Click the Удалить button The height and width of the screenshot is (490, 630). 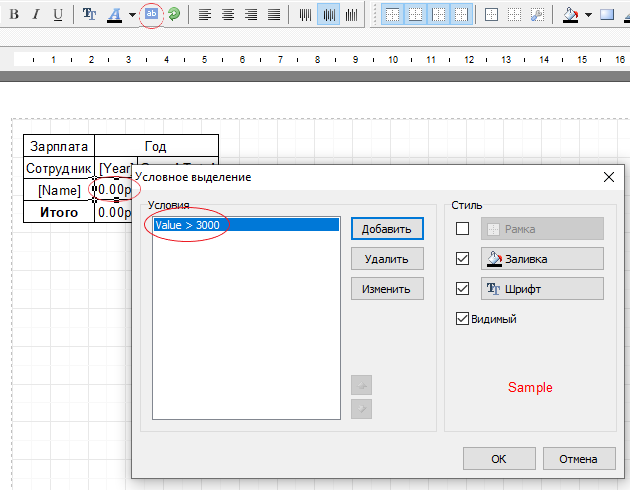(x=387, y=259)
